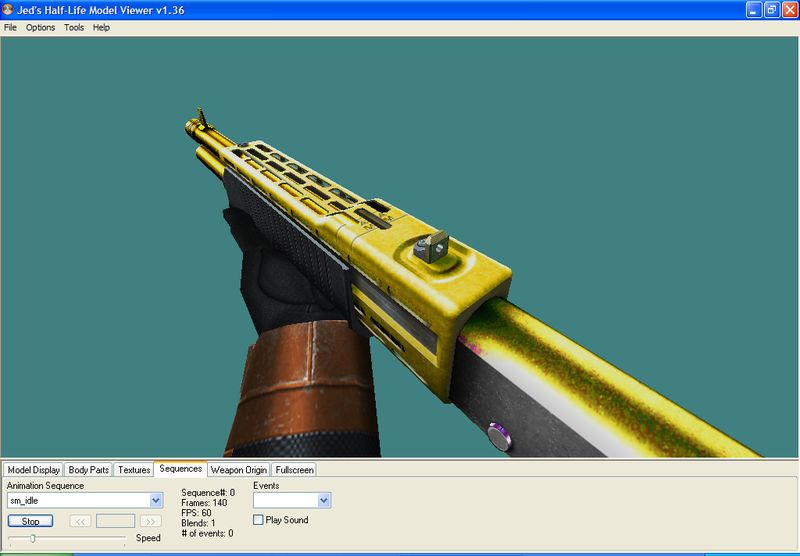Step to previous frame with << button

[80, 521]
